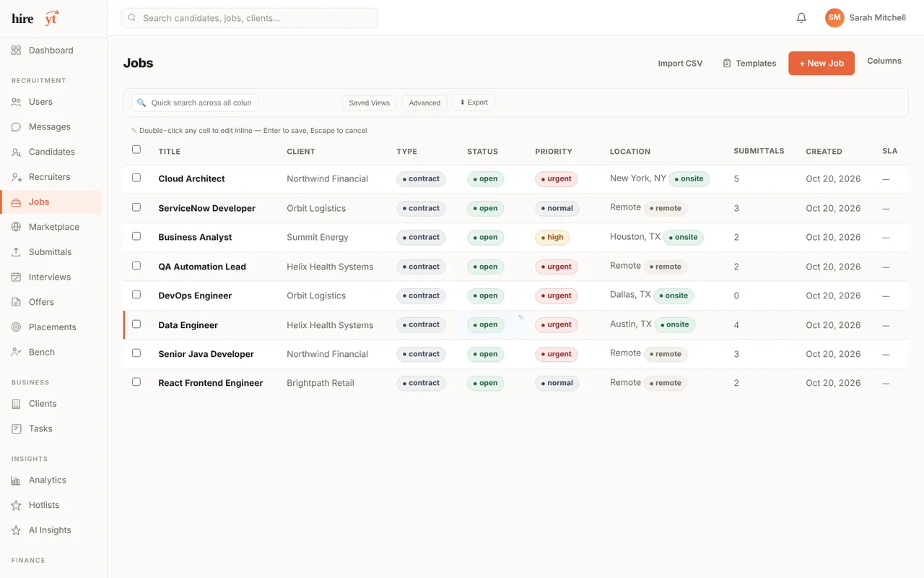Viewport: 924px width, 578px height.
Task: Open the Templates menu
Action: [749, 64]
